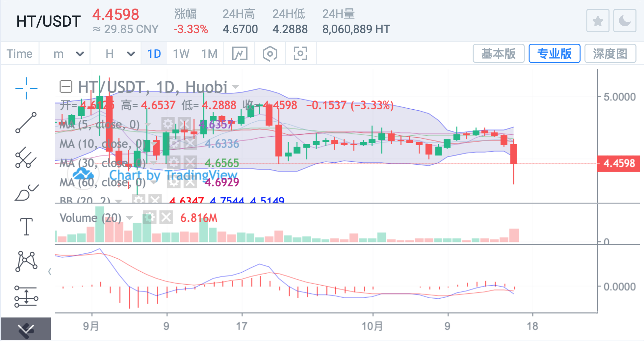Expand the hours interval dropdown
This screenshot has height=341, width=644.
pyautogui.click(x=131, y=54)
